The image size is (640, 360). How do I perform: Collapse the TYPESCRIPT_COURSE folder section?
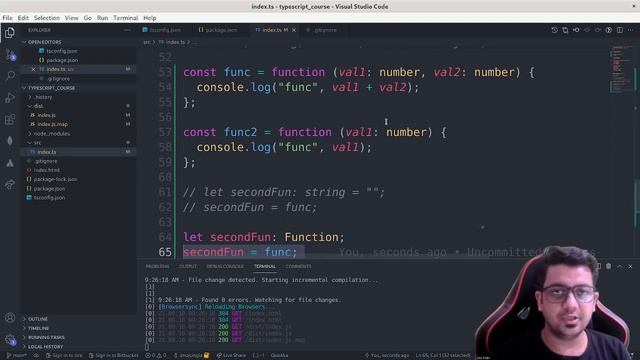(x=79, y=88)
